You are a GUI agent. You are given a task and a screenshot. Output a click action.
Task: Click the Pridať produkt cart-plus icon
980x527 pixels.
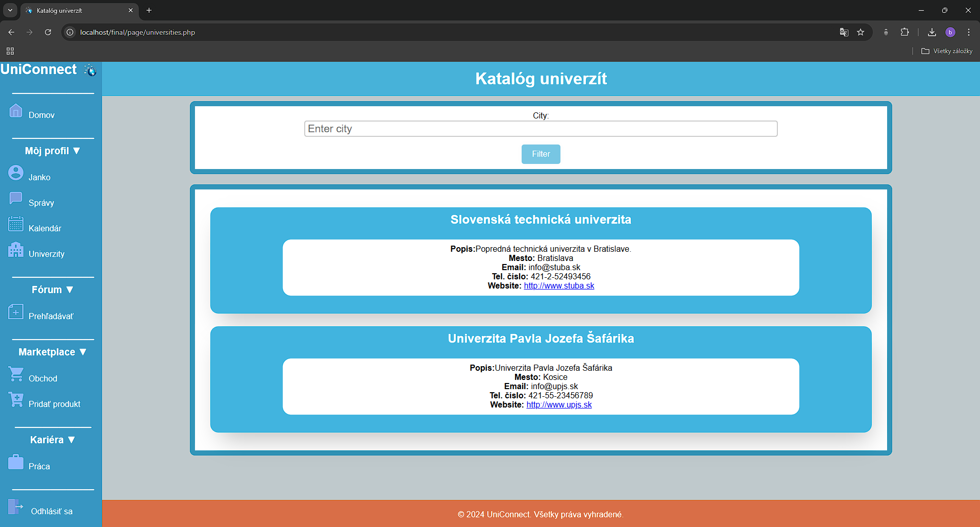(x=16, y=399)
